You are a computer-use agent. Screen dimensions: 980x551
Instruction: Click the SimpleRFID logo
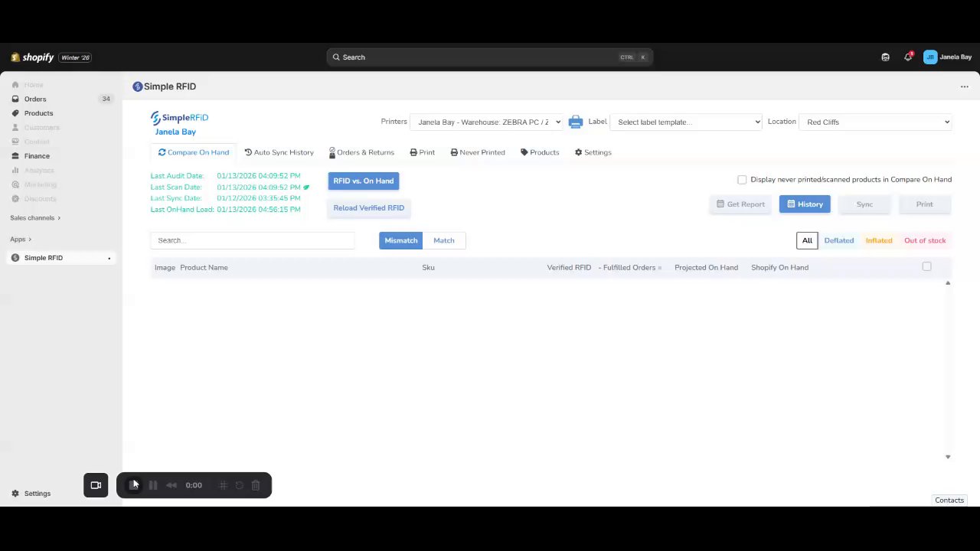pyautogui.click(x=179, y=118)
